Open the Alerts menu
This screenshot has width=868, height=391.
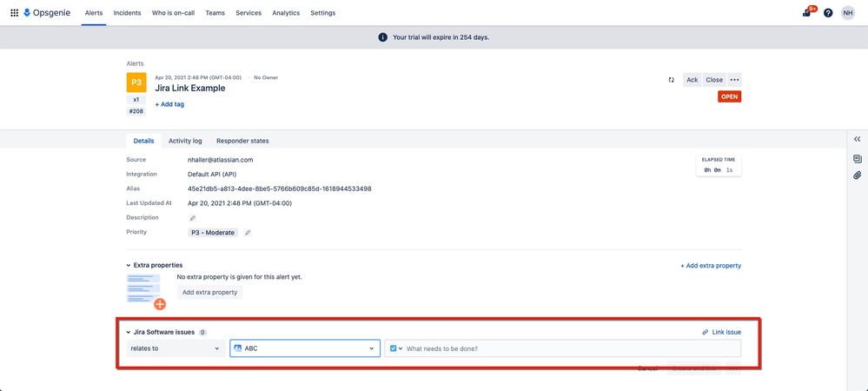94,13
